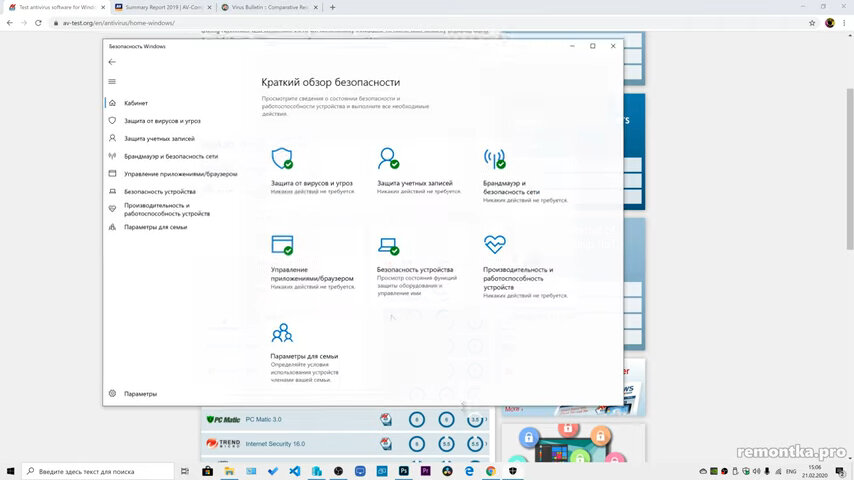Image resolution: width=854 pixels, height=480 pixels.
Task: Bookmark this page with the star icon
Action: pyautogui.click(x=812, y=23)
